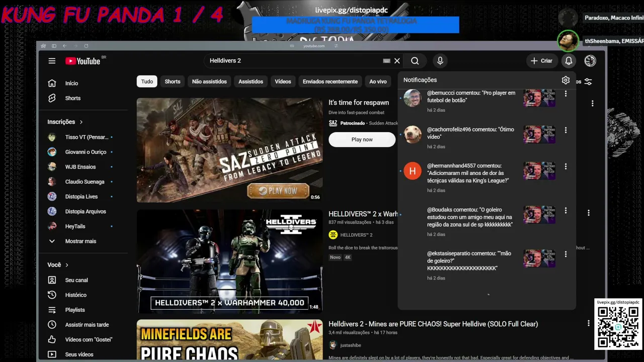This screenshot has width=644, height=362.
Task: Open the YouTube hamburger guide menu
Action: point(52,61)
